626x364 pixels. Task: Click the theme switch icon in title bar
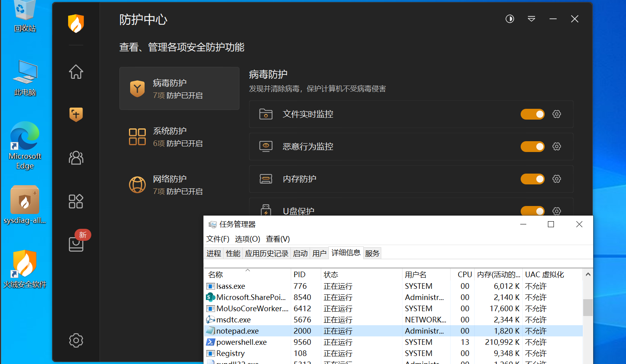click(x=509, y=19)
